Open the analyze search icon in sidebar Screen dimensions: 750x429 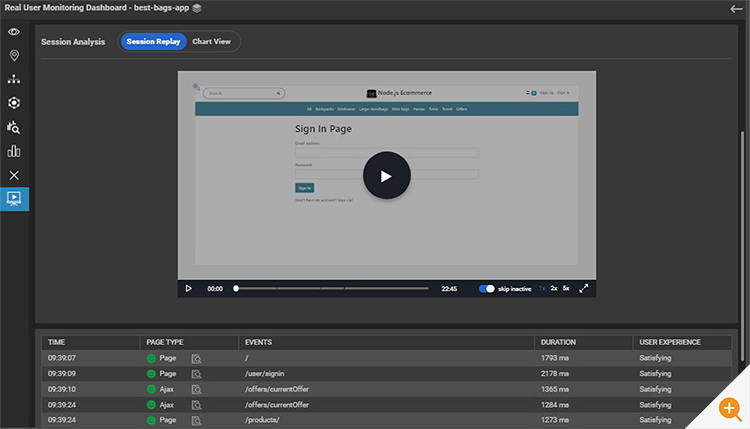[x=13, y=127]
